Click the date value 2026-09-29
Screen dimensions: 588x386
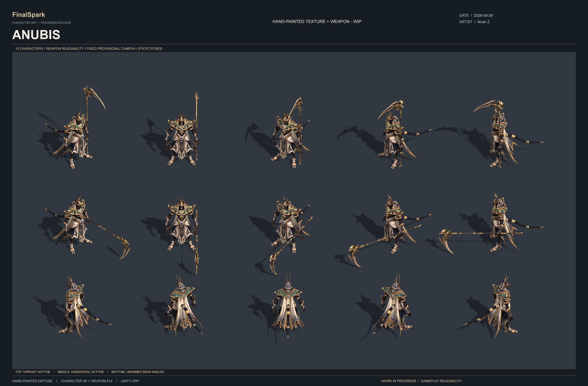click(483, 15)
